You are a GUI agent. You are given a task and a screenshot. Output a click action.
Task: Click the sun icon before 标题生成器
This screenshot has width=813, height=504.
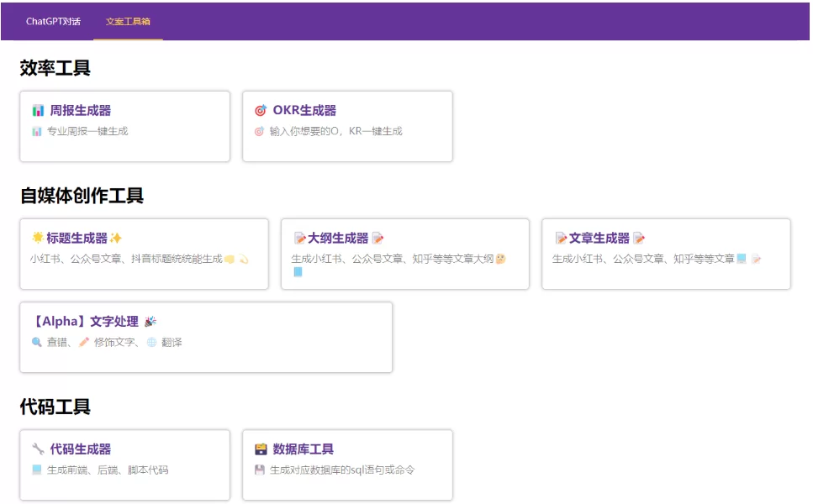38,239
